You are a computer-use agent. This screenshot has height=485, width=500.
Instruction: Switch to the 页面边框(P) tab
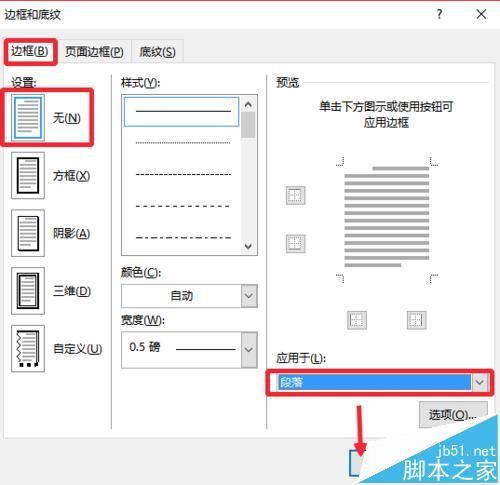tap(94, 52)
